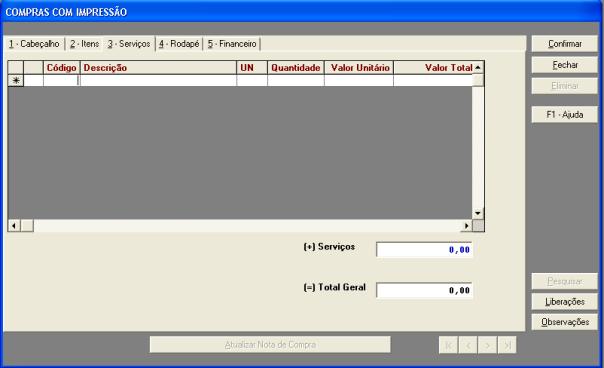Switch to the 5 - Financeiro tab
The image size is (604, 368).
pos(232,44)
